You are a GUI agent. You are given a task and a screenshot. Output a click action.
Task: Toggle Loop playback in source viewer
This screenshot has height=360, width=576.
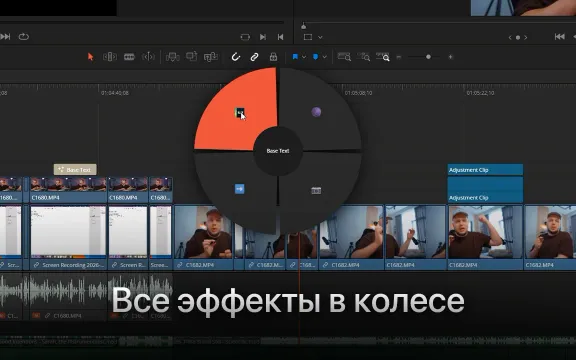(24, 37)
